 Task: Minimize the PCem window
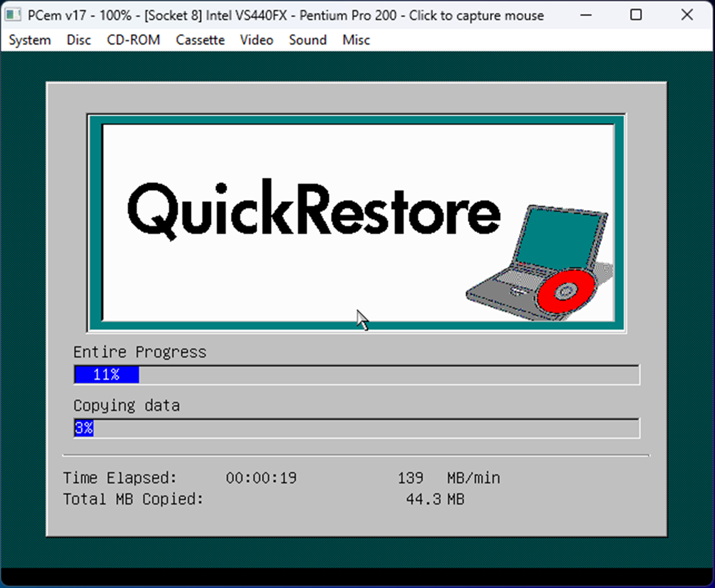click(x=586, y=15)
